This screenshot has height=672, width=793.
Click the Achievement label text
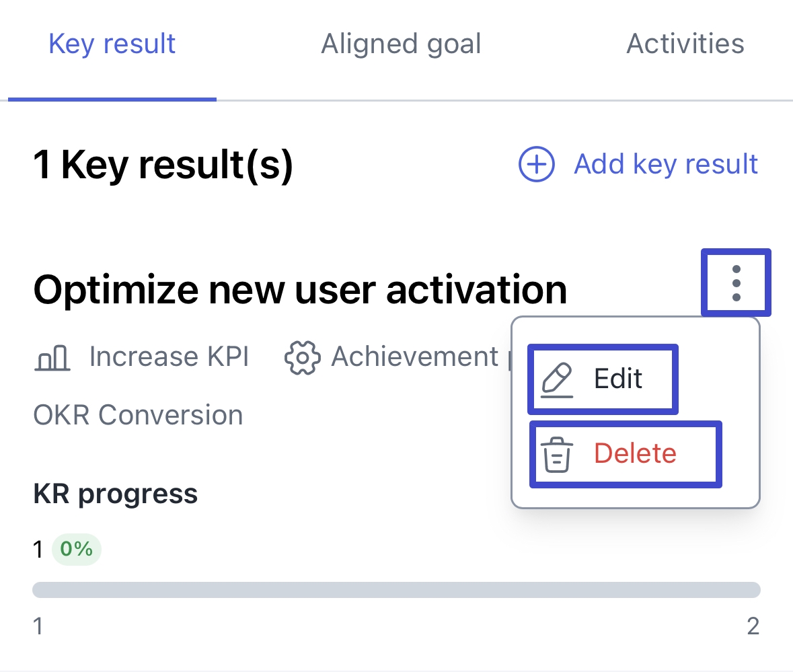[414, 357]
